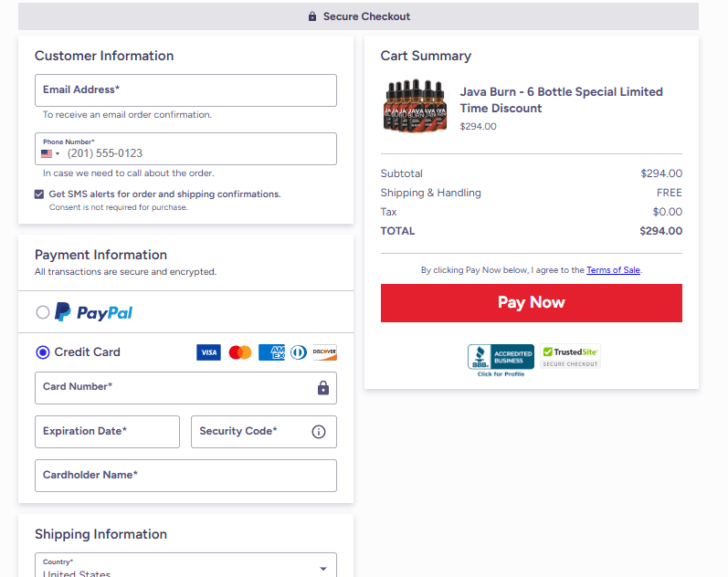Focus the Card Number field
Image resolution: width=728 pixels, height=577 pixels.
click(x=185, y=388)
